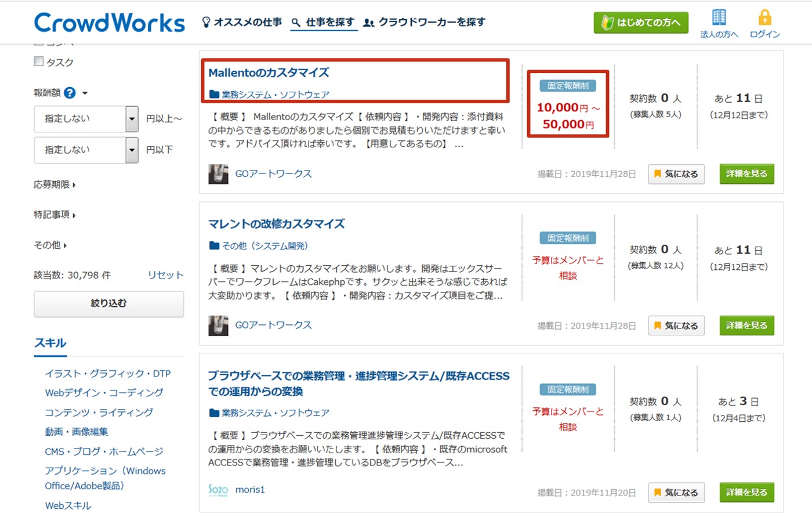Click 掲載日：2019年11月20日 posting date
The width and height of the screenshot is (812, 517).
point(586,493)
